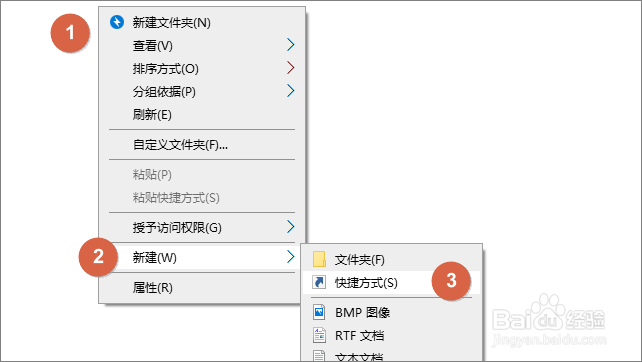This screenshot has height=362, width=642.
Task: Click the 文本文档 file icon
Action: pyautogui.click(x=319, y=355)
